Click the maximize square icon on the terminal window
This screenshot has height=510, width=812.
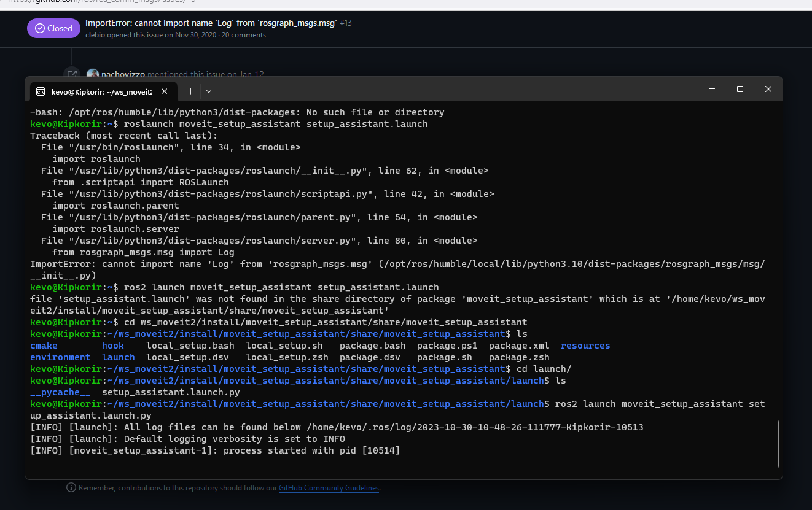tap(740, 89)
